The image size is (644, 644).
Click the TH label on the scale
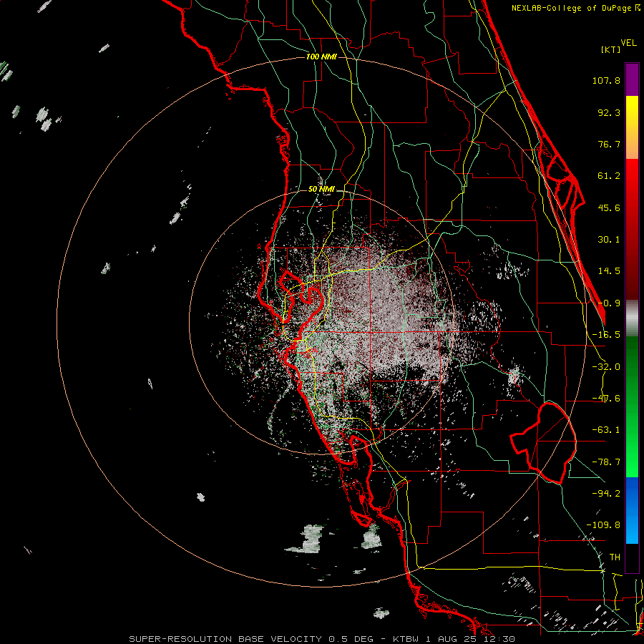click(x=615, y=557)
